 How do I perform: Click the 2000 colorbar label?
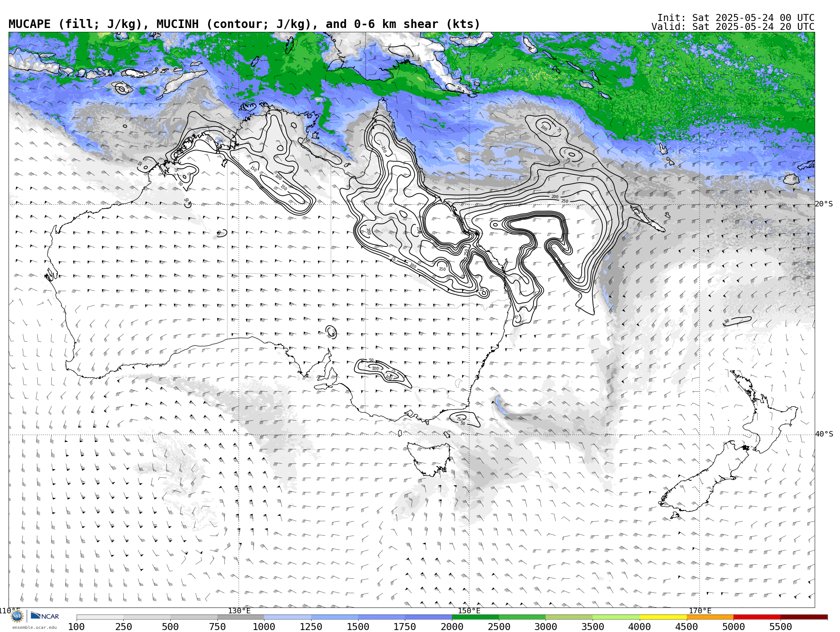[452, 627]
